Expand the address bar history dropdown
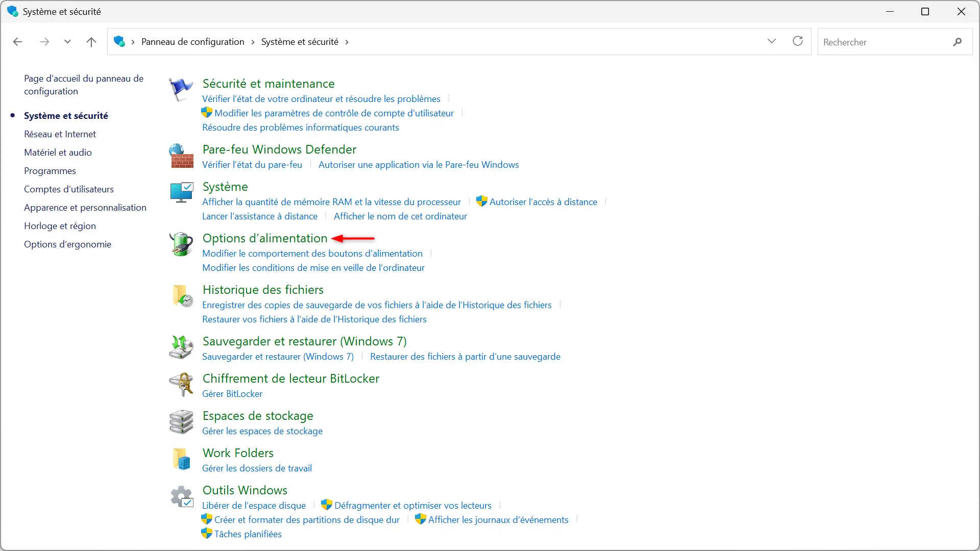Image resolution: width=980 pixels, height=551 pixels. (772, 41)
